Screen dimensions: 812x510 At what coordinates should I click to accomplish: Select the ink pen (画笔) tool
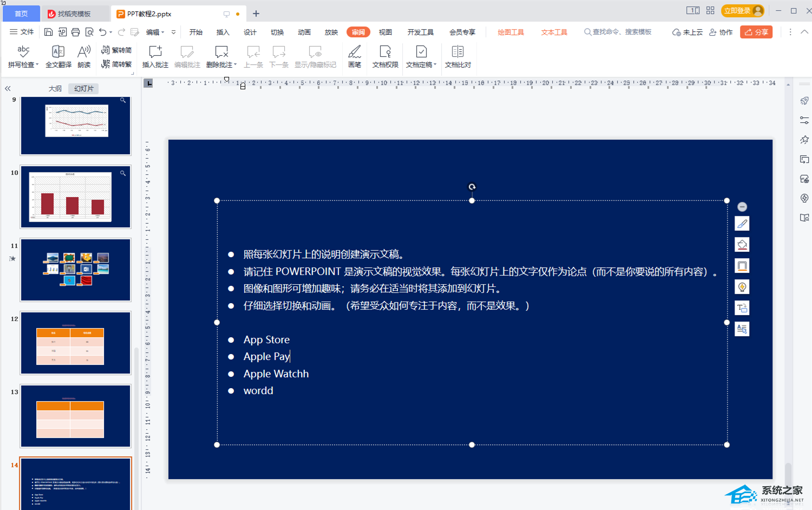pos(355,56)
